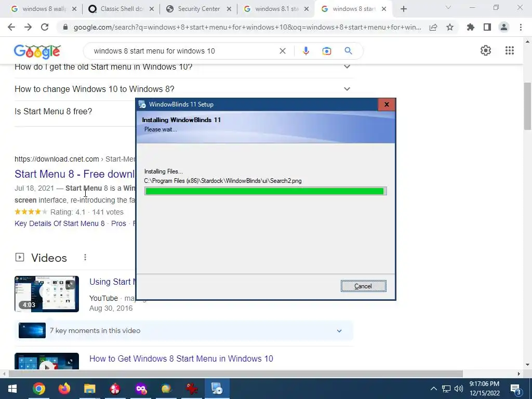Viewport: 532px width, 399px height.
Task: Click the green installation progress bar
Action: (x=265, y=191)
